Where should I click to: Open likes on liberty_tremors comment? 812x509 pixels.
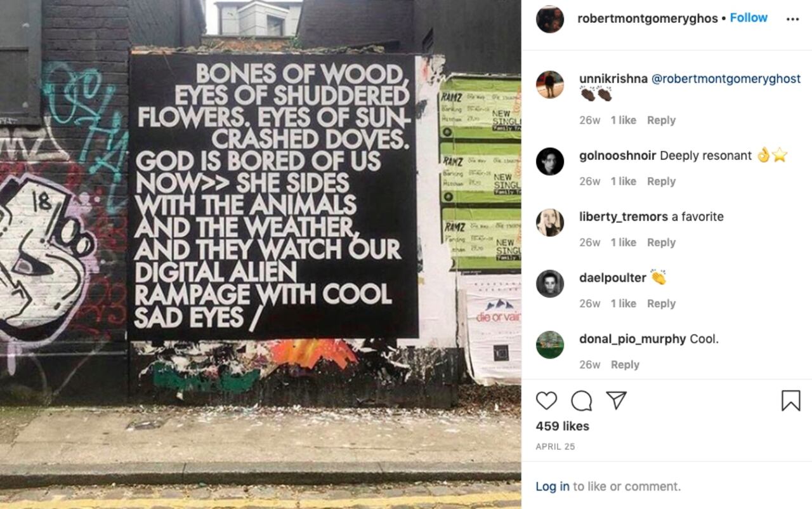pyautogui.click(x=622, y=242)
